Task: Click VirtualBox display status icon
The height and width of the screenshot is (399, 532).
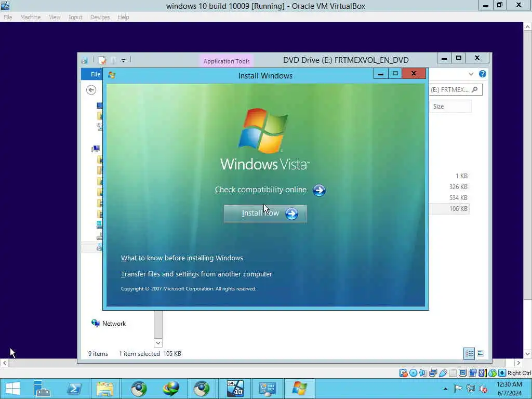Action: click(x=462, y=373)
